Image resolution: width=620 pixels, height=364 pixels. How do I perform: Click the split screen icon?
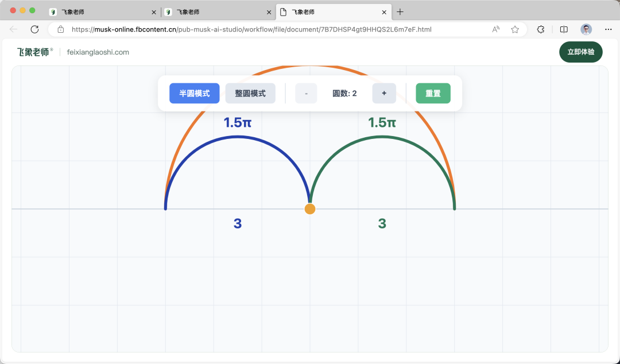(x=563, y=29)
